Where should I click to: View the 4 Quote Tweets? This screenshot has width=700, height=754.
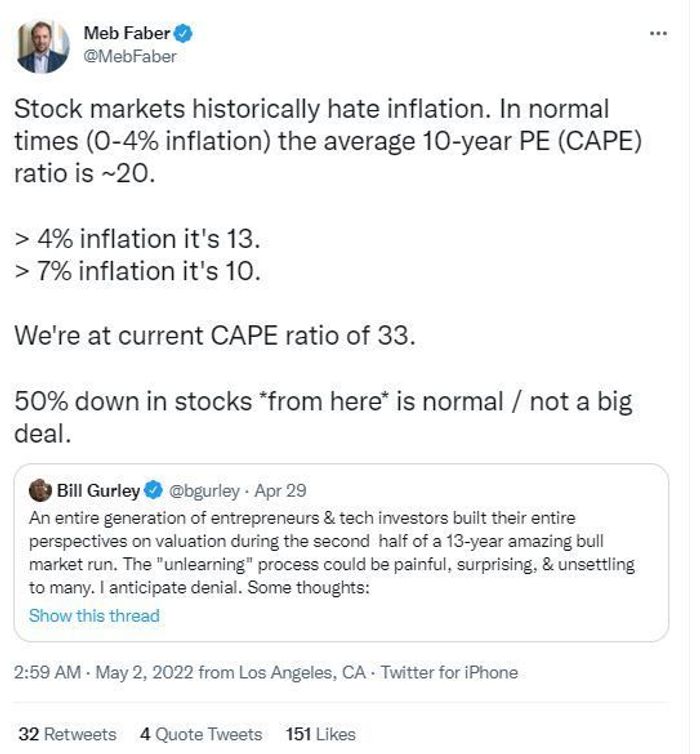(x=201, y=734)
